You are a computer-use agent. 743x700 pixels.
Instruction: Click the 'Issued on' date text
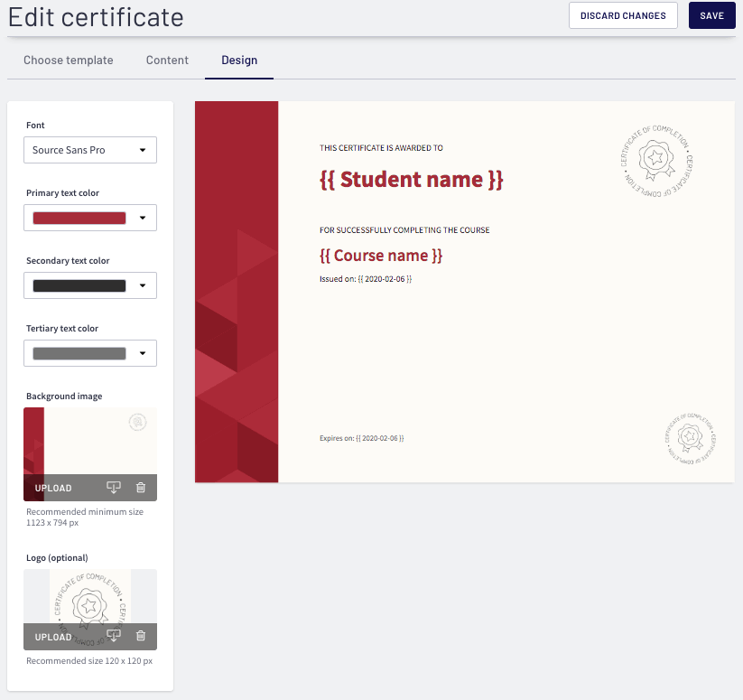(366, 279)
